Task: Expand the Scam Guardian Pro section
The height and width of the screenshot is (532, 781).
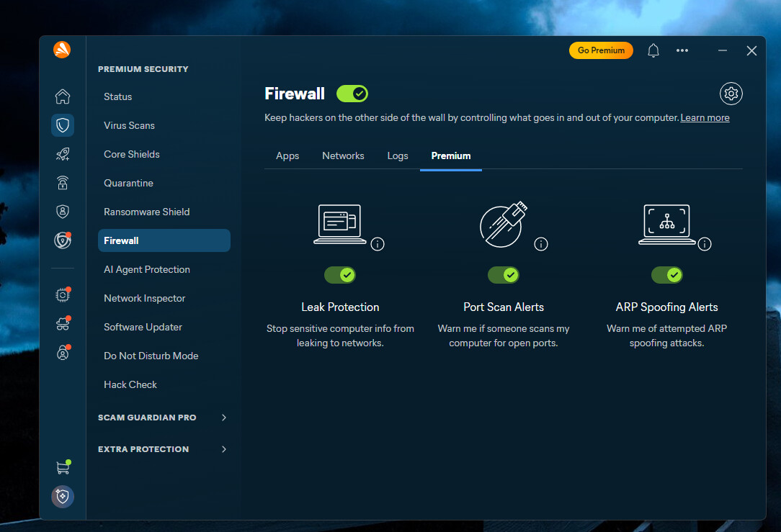Action: [162, 418]
